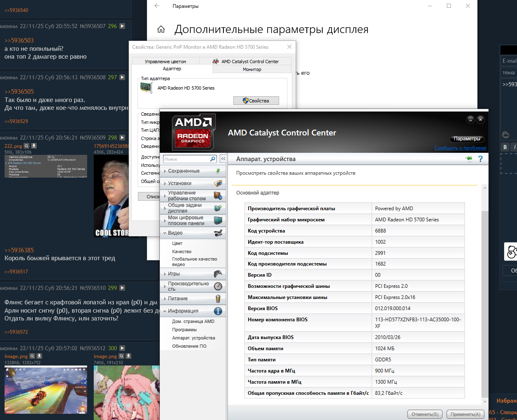The width and height of the screenshot is (517, 420).
Task: Click the download icon next to 222.png
Action: (34, 146)
